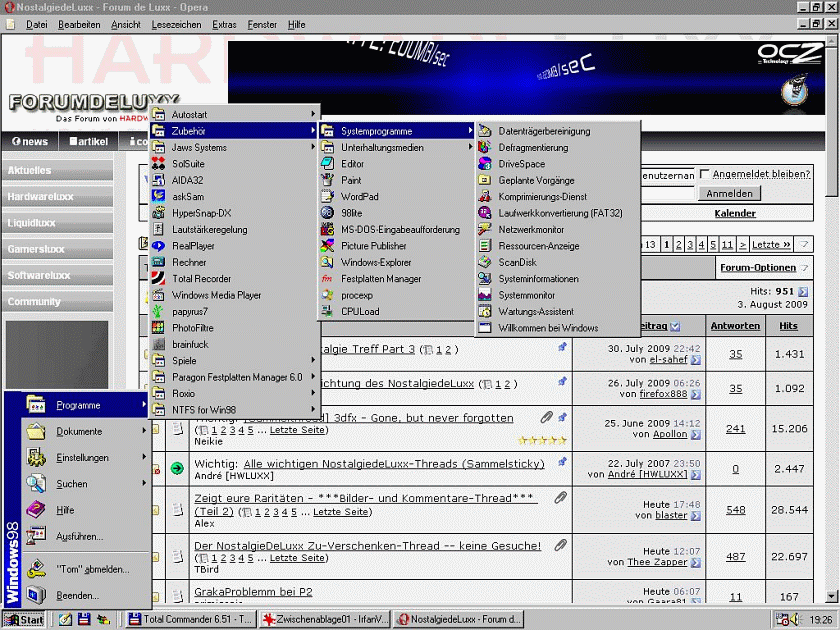840x630 pixels.
Task: Click Hits count 28.544
Action: (x=789, y=509)
